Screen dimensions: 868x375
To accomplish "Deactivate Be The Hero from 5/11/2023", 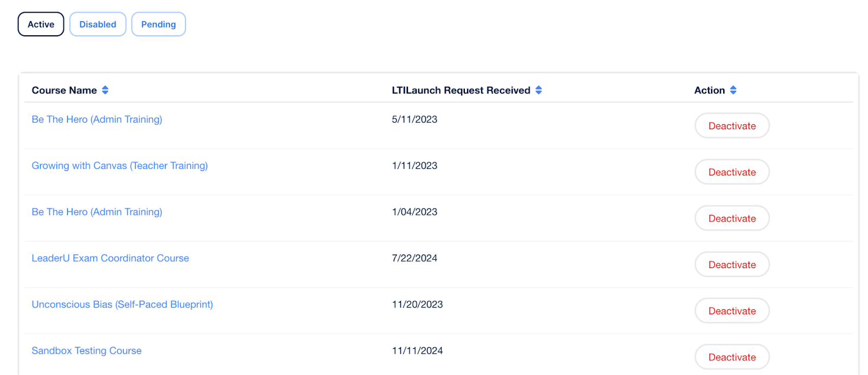I will click(732, 126).
